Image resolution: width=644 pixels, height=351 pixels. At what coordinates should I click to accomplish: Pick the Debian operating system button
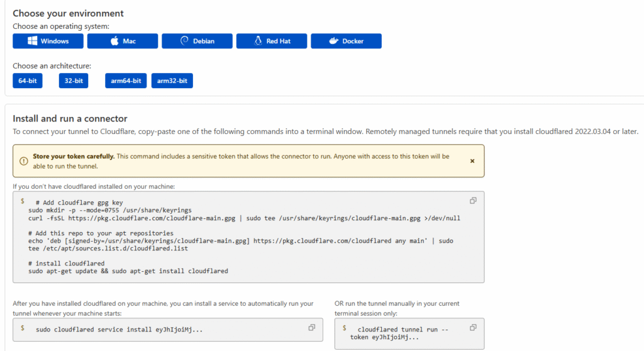(x=197, y=41)
